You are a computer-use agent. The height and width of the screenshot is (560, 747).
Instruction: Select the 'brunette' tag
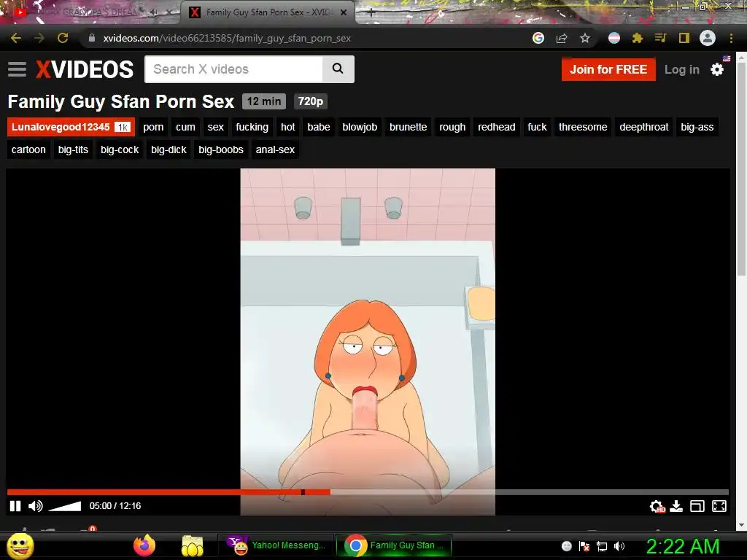(408, 127)
